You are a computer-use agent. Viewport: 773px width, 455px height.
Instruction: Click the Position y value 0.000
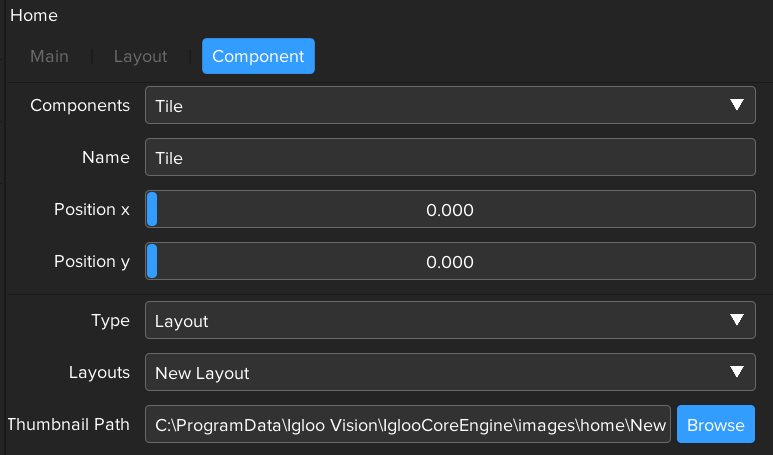(x=450, y=262)
